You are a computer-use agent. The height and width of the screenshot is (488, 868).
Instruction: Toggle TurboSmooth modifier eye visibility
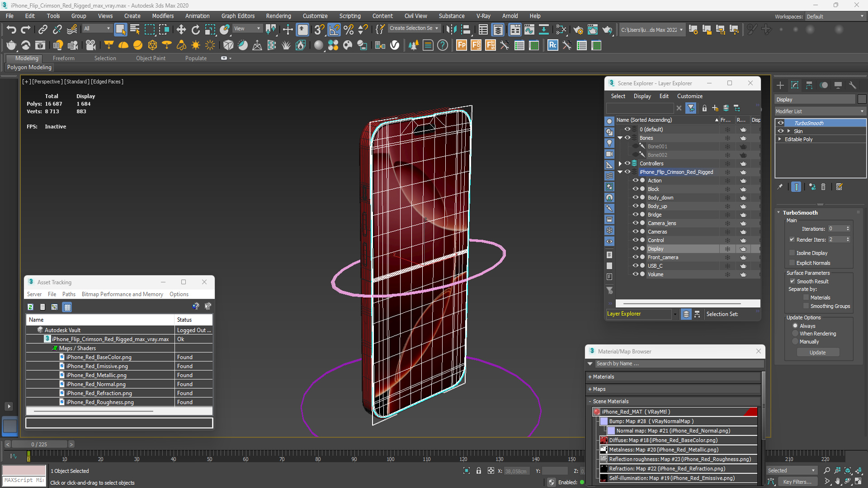[x=781, y=123]
